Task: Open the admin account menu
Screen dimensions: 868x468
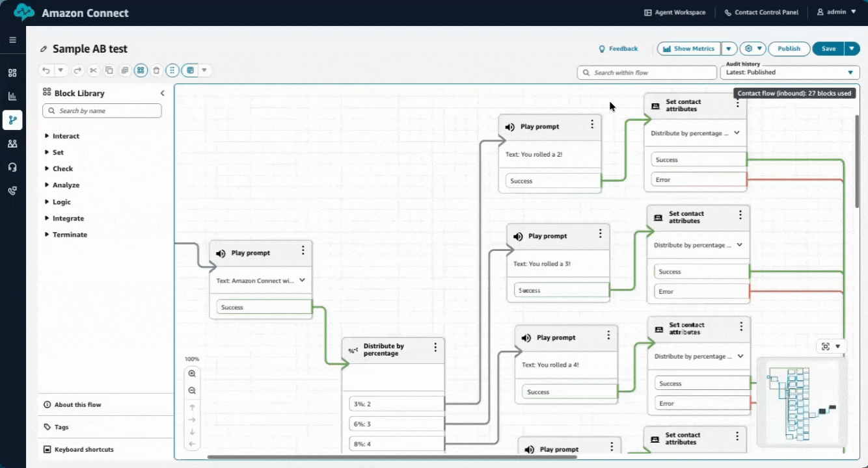Action: [x=836, y=12]
